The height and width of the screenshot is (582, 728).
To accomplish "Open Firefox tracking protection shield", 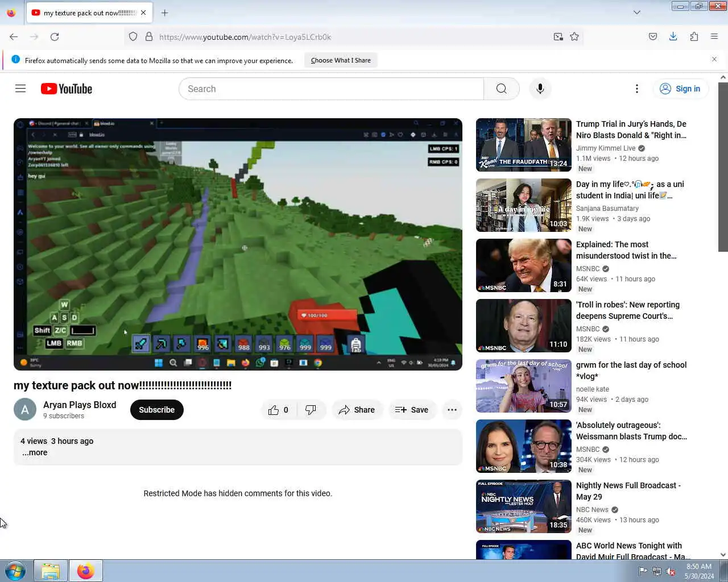I will click(133, 37).
